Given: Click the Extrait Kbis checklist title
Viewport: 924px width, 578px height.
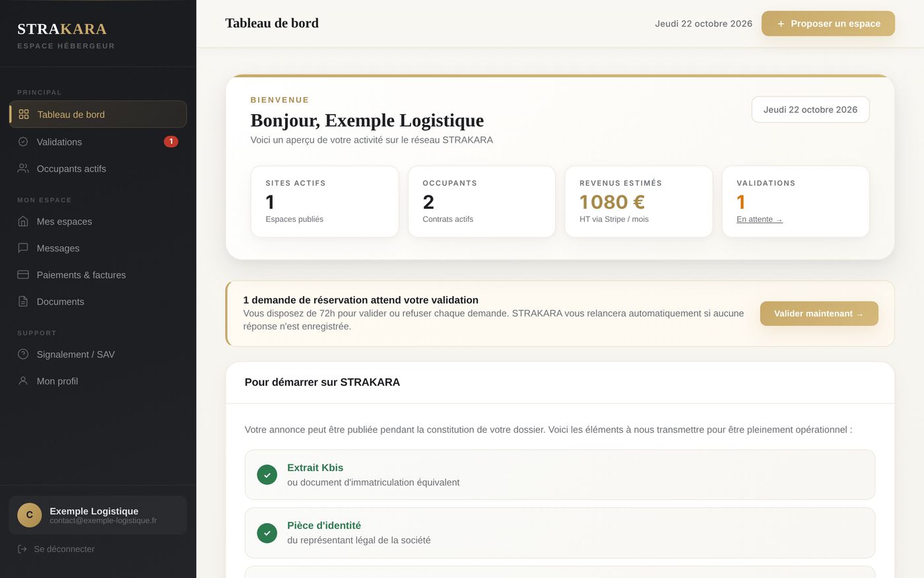Looking at the screenshot, I should 315,468.
